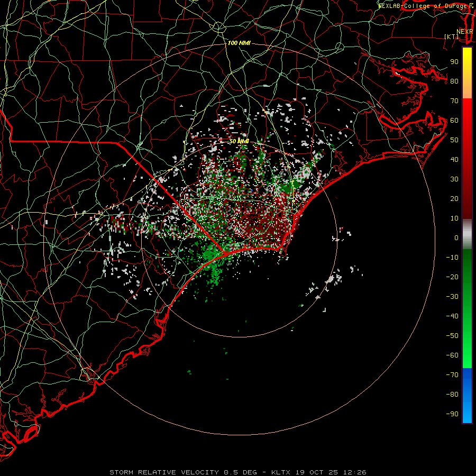Screen dimensions: 476x476
Task: Click the 0 value on the velocity scale
Action: [456, 238]
